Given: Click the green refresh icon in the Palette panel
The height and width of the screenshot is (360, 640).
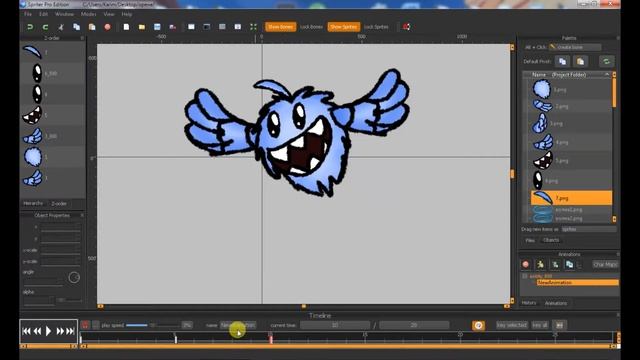Looking at the screenshot, I should [x=607, y=62].
